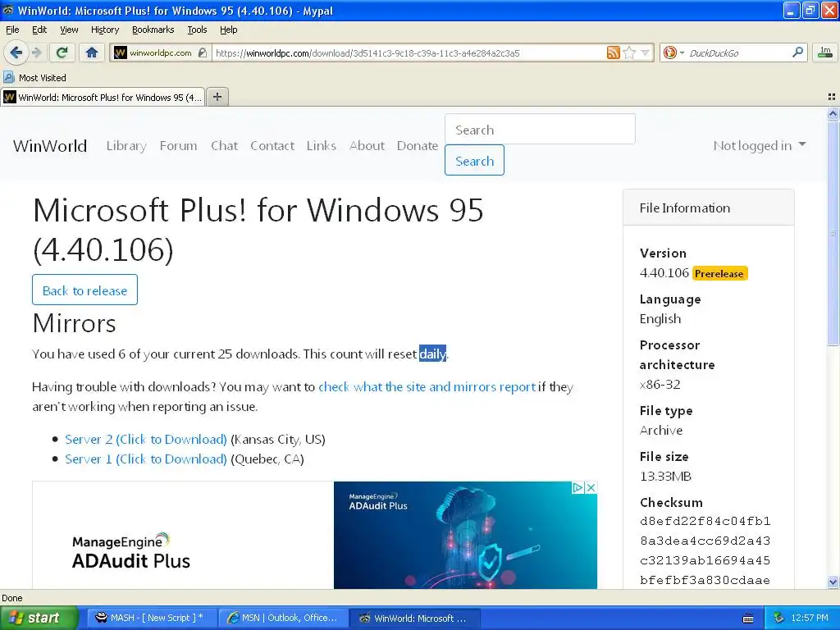
Task: Close the ad with the X icon
Action: coord(591,487)
